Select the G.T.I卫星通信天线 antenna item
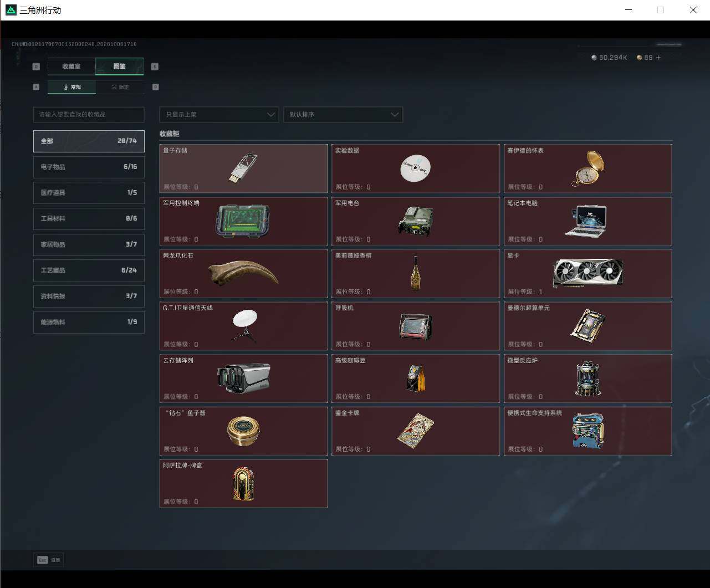710x588 pixels. [243, 326]
